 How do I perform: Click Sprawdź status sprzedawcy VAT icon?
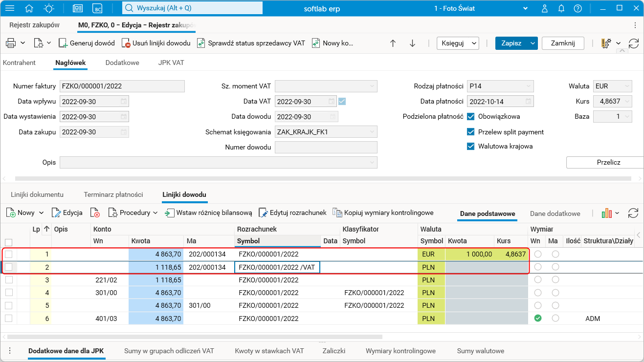click(201, 43)
